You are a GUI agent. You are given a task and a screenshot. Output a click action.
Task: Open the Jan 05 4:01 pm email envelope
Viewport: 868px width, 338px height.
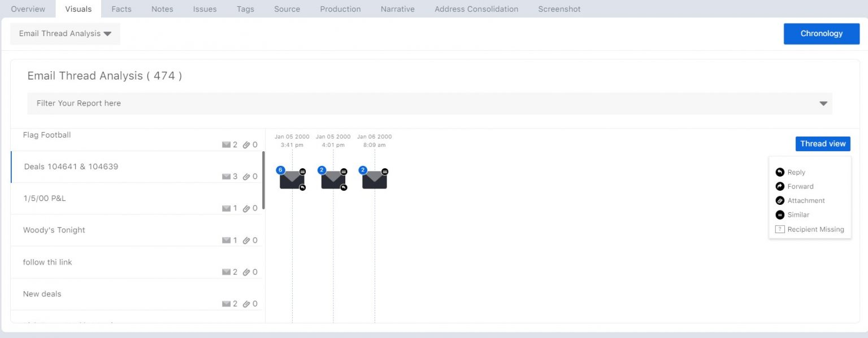(333, 180)
